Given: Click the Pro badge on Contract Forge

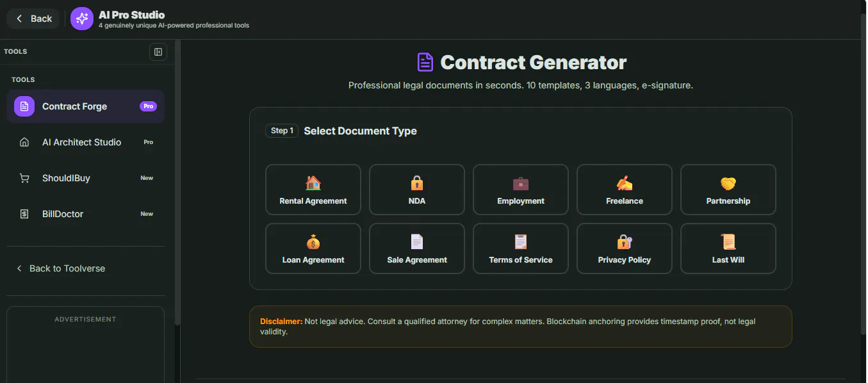Looking at the screenshot, I should 148,106.
